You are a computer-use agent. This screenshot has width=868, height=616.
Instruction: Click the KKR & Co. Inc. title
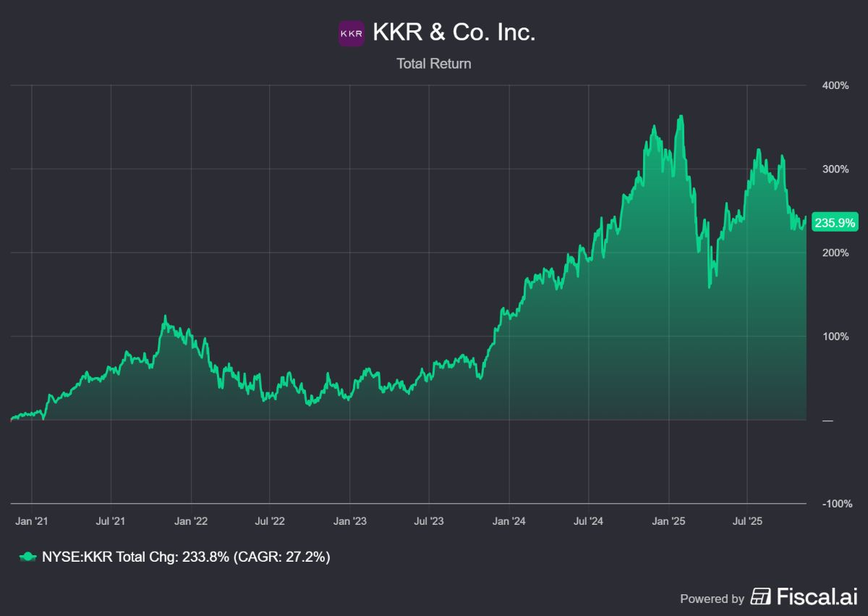click(x=454, y=33)
